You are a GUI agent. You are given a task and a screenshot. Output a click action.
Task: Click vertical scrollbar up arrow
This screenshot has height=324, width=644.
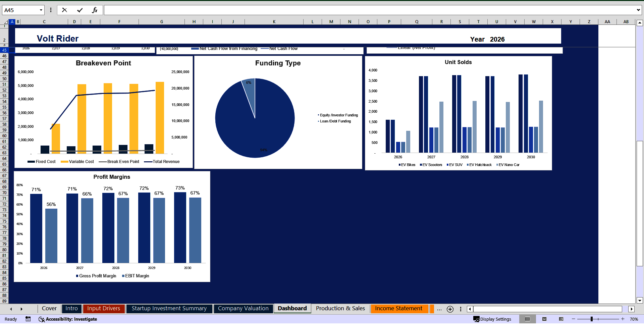[640, 23]
